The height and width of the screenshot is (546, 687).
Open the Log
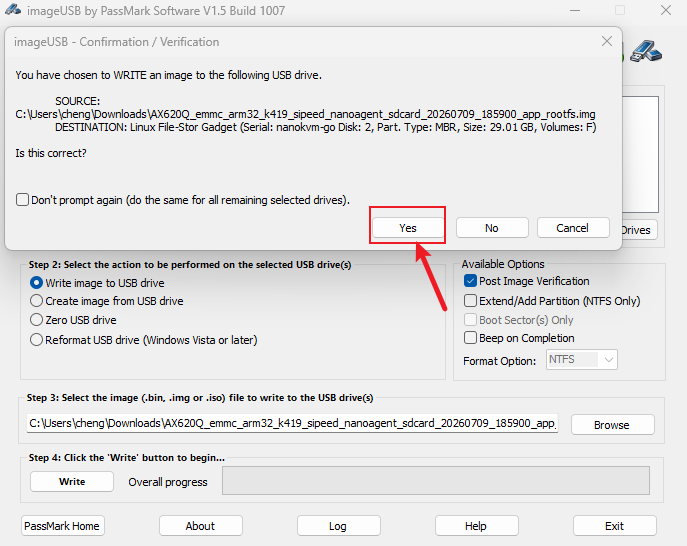338,526
